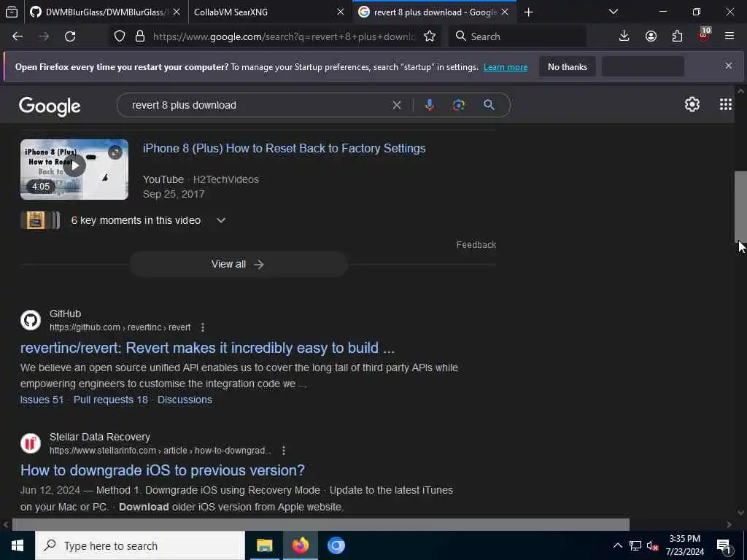Screen dimensions: 747x560
Task: Open the tracking protection shield icon
Action: pyautogui.click(x=120, y=36)
